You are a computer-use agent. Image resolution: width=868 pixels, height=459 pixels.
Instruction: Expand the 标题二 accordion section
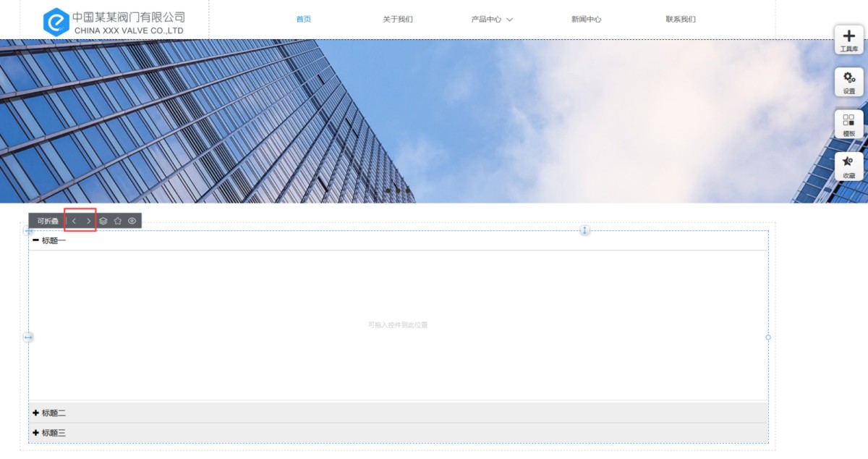click(49, 413)
